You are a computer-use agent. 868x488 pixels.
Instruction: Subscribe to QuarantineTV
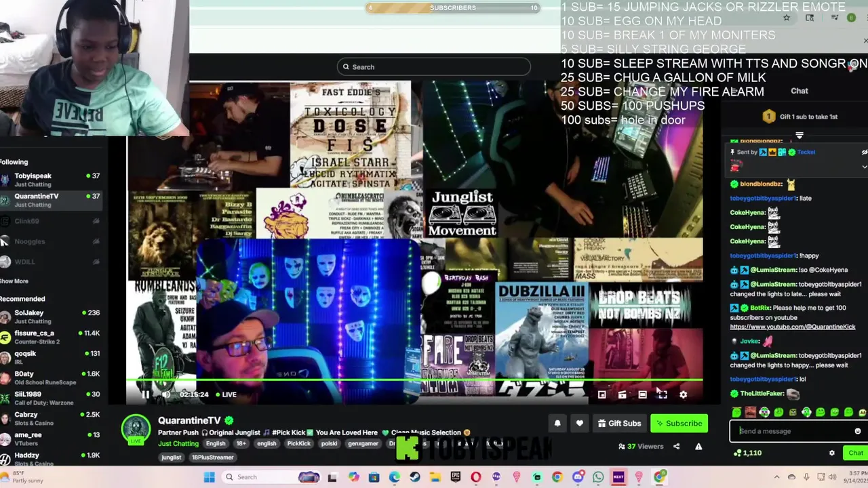[679, 424]
